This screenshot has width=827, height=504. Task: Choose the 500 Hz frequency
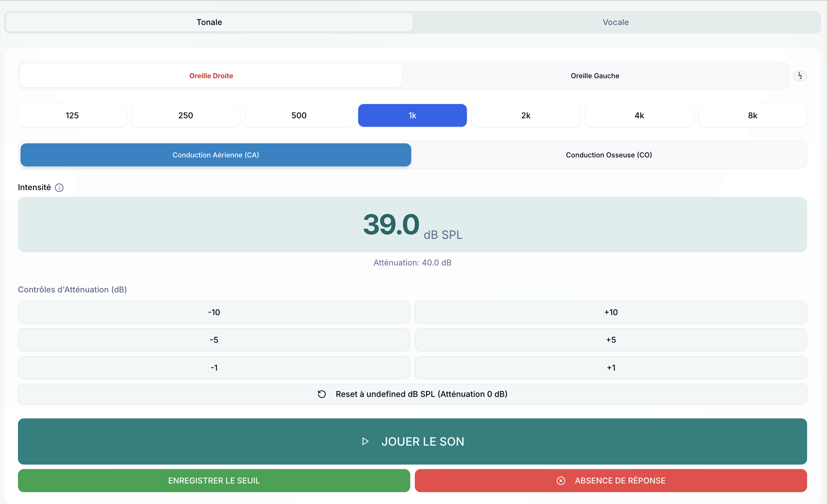pyautogui.click(x=299, y=115)
